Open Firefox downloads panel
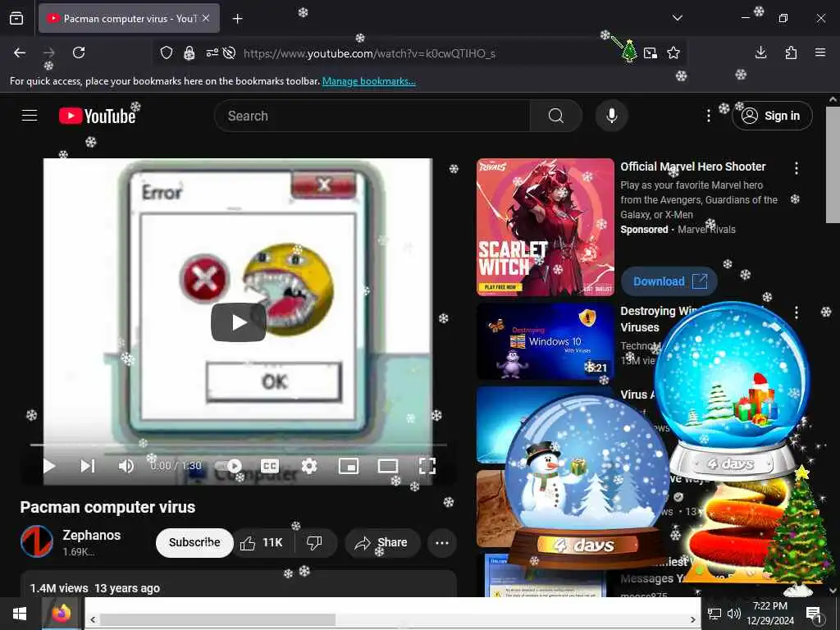840x630 pixels. [x=760, y=52]
